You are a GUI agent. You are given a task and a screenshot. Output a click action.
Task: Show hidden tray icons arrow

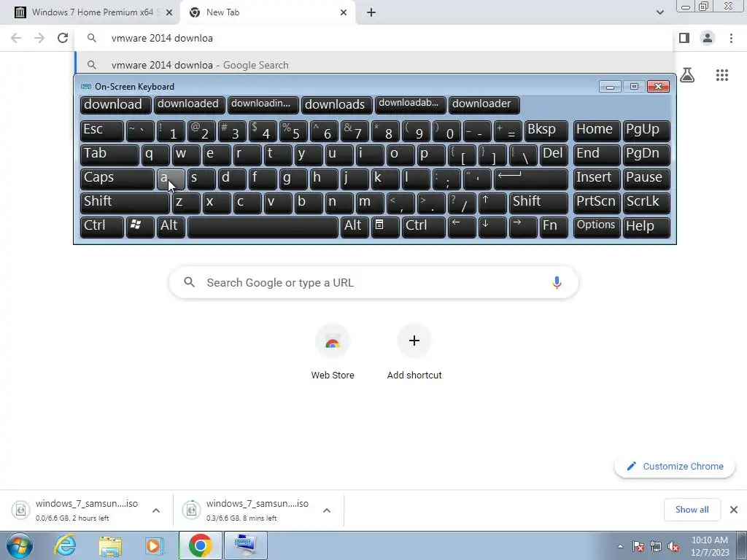[x=620, y=546]
